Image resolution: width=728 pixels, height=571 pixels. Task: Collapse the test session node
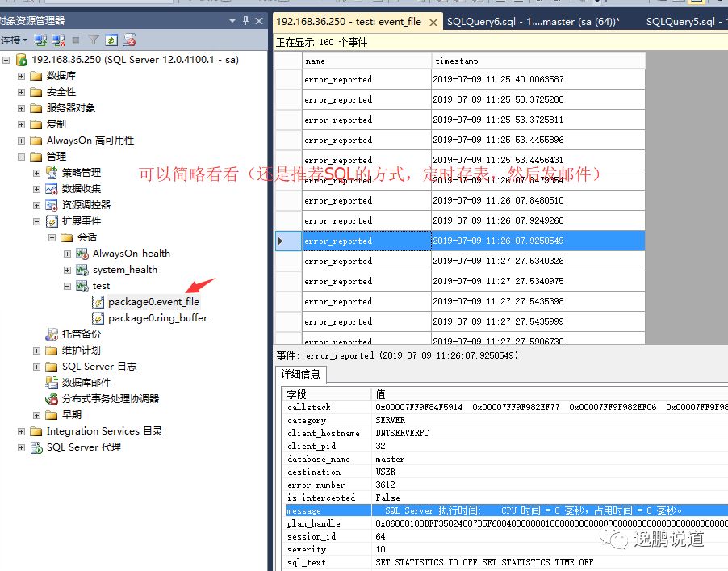[x=67, y=286]
